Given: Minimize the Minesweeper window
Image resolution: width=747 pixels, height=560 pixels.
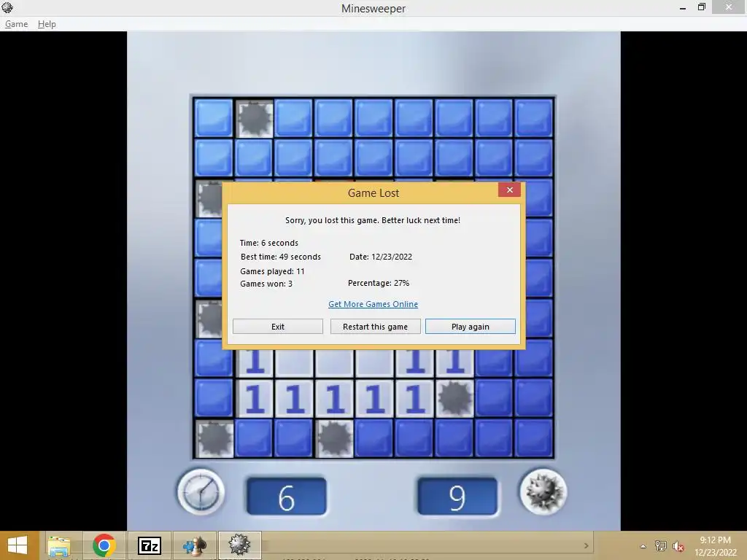Looking at the screenshot, I should click(683, 7).
